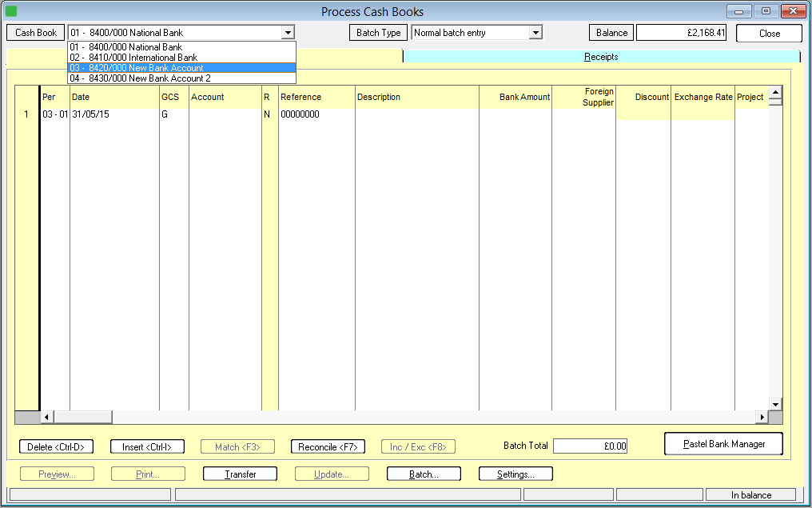This screenshot has height=508, width=812.
Task: Click row number 1 header
Action: pos(27,114)
